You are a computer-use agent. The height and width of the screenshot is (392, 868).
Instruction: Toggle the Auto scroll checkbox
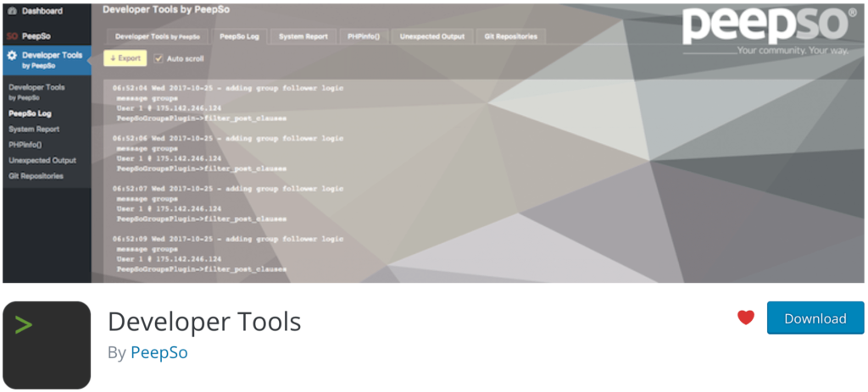pyautogui.click(x=159, y=58)
